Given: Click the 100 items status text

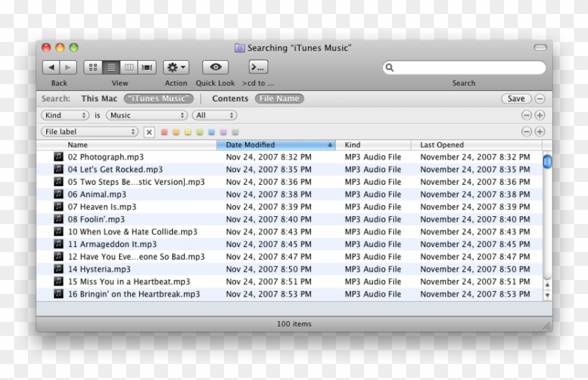Looking at the screenshot, I should pyautogui.click(x=294, y=324).
